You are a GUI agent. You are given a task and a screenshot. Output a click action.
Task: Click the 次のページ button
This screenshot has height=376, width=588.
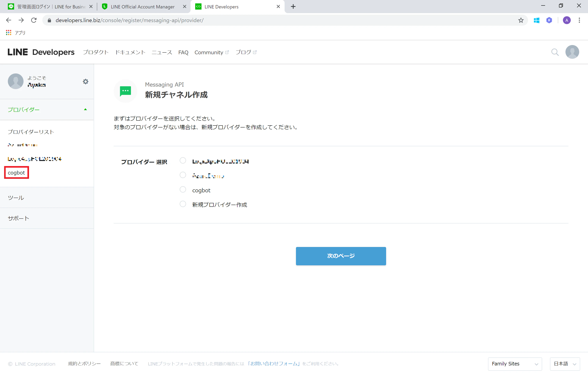(x=341, y=256)
